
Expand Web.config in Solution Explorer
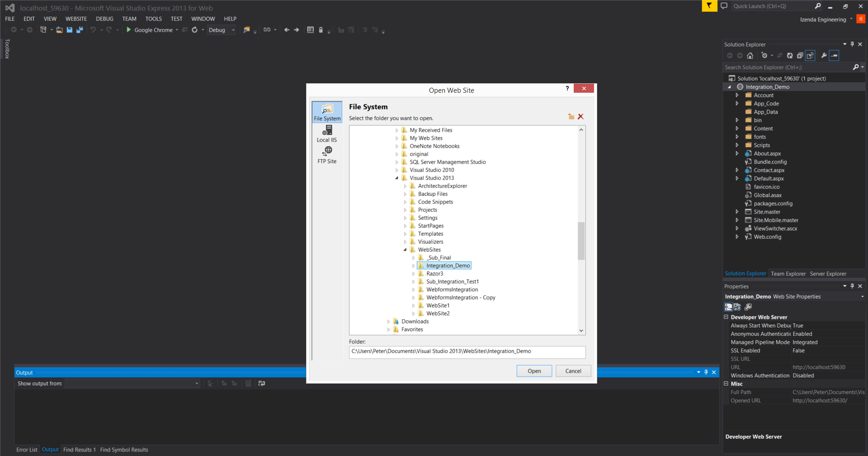[737, 237]
